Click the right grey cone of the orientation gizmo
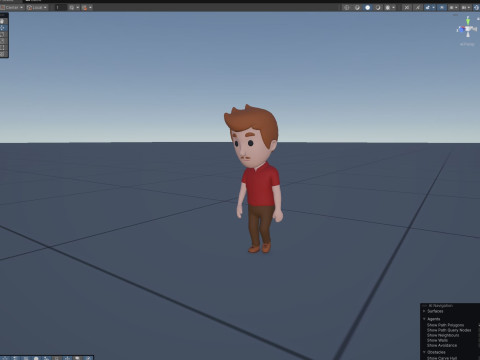The width and height of the screenshot is (480, 360). pyautogui.click(x=475, y=29)
